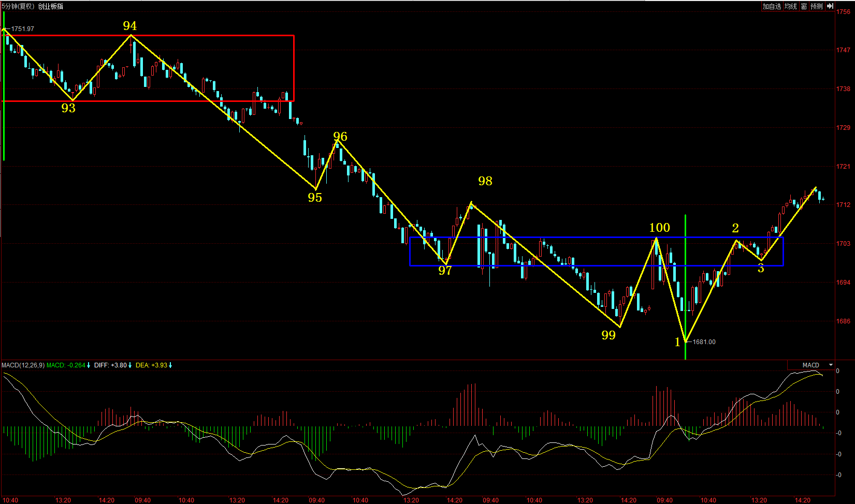The image size is (855, 504).
Task: Select the wave label 100 marker
Action: point(659,228)
